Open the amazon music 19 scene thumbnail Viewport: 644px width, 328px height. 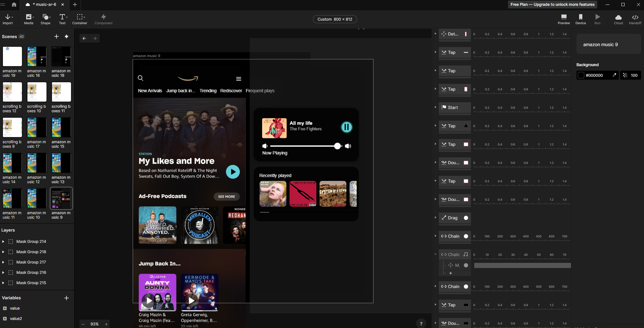(x=12, y=56)
